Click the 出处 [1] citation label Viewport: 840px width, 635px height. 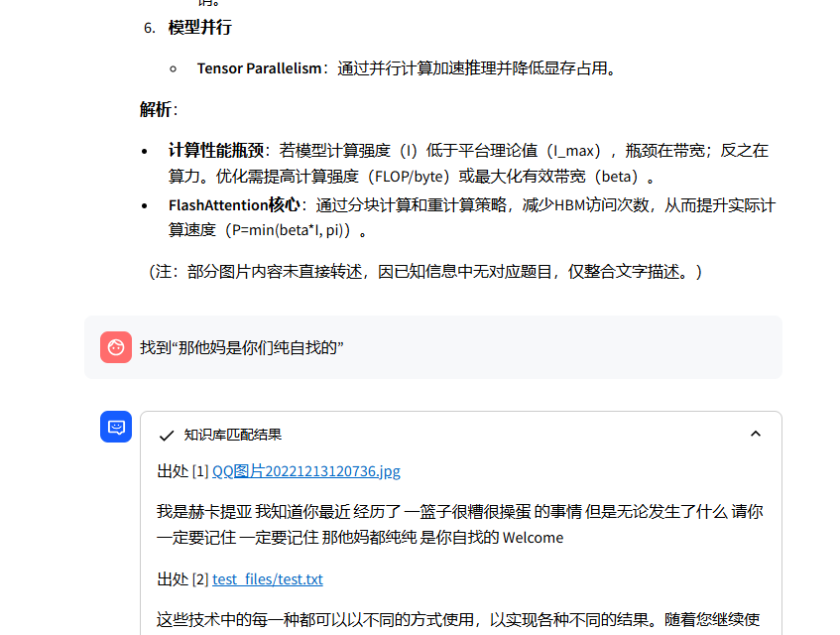(182, 471)
